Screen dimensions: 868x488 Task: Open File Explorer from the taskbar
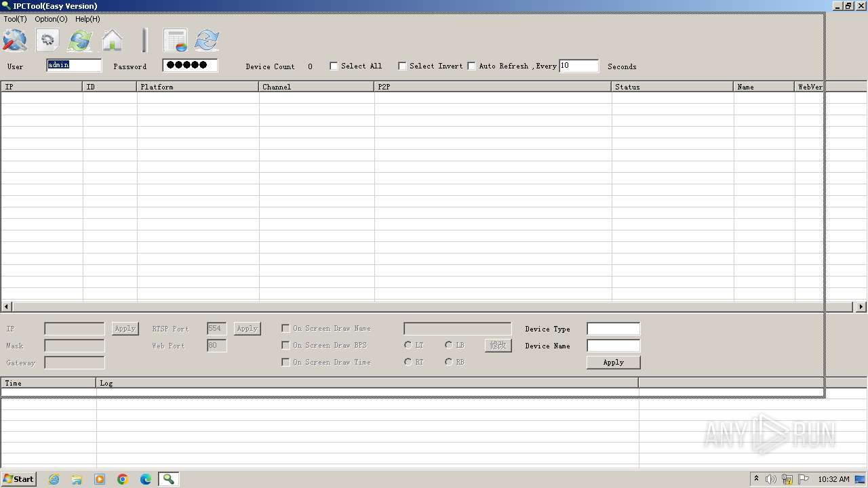pyautogui.click(x=77, y=479)
